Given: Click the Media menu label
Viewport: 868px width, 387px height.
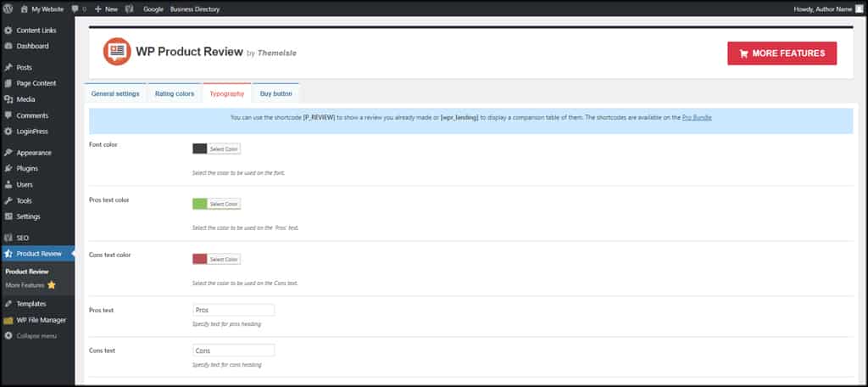Looking at the screenshot, I should pyautogui.click(x=26, y=100).
